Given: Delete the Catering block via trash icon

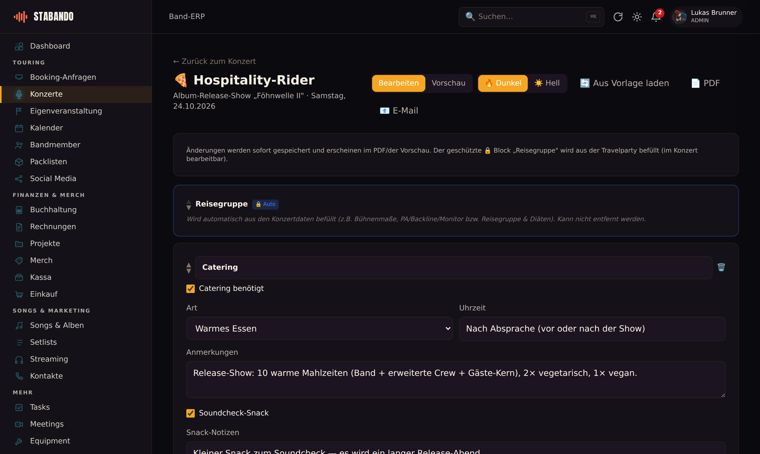Looking at the screenshot, I should [x=721, y=267].
